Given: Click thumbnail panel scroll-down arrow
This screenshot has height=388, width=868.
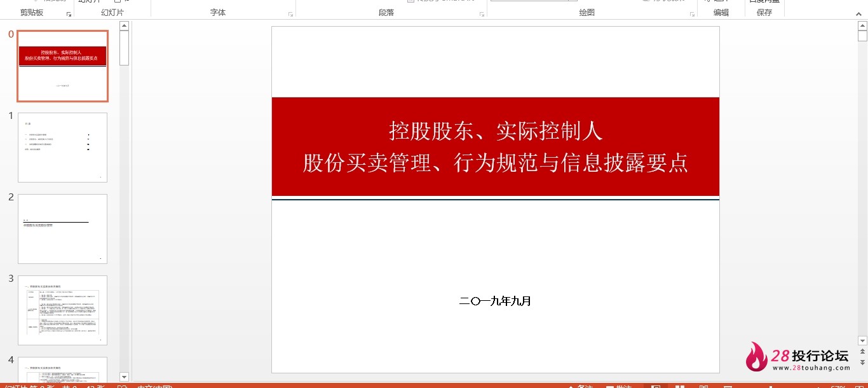Looking at the screenshot, I should (124, 377).
